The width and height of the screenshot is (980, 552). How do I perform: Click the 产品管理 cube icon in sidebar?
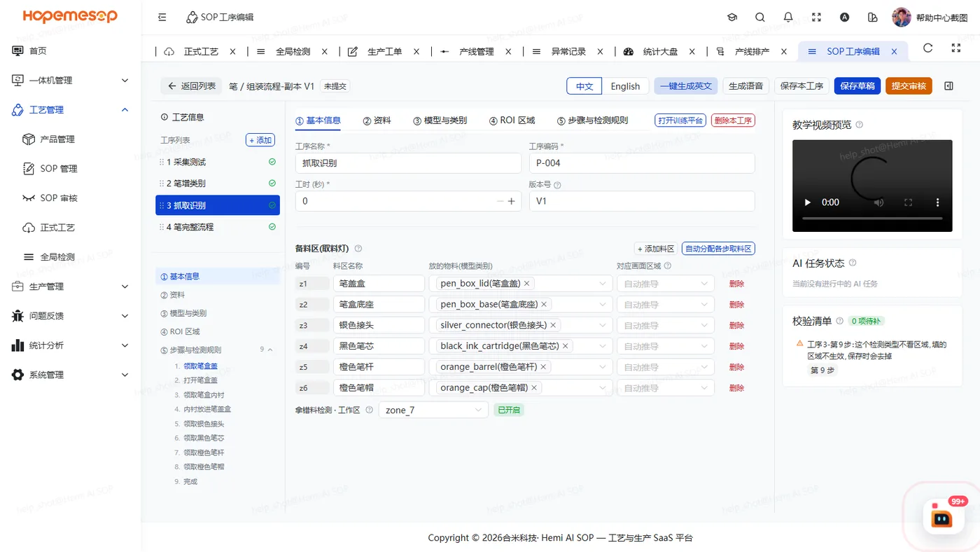pyautogui.click(x=29, y=139)
